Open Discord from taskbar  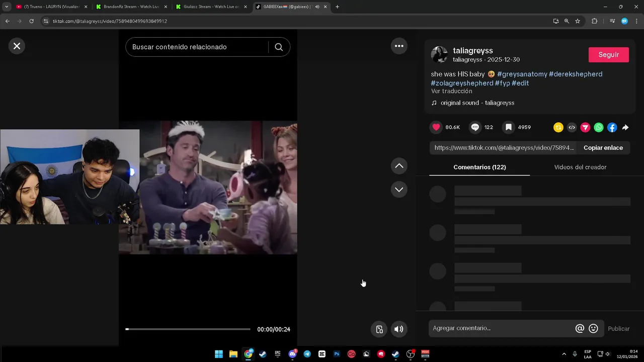[292, 354]
